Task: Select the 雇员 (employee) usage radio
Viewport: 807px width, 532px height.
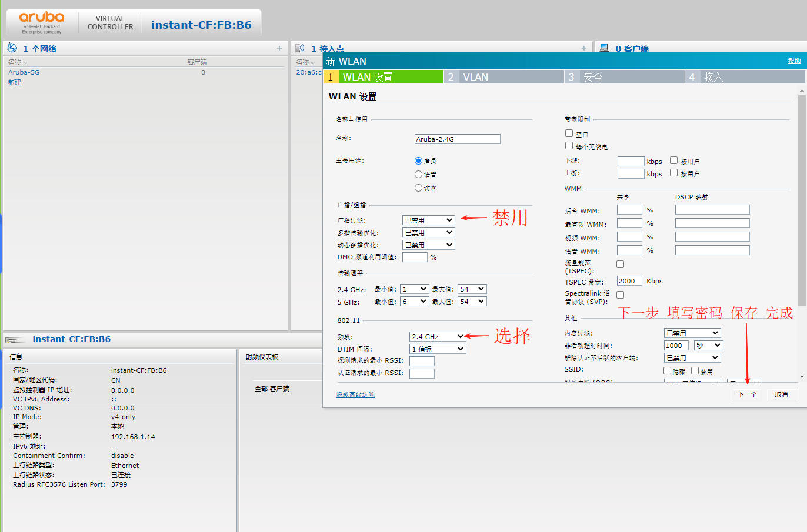Action: pos(418,160)
